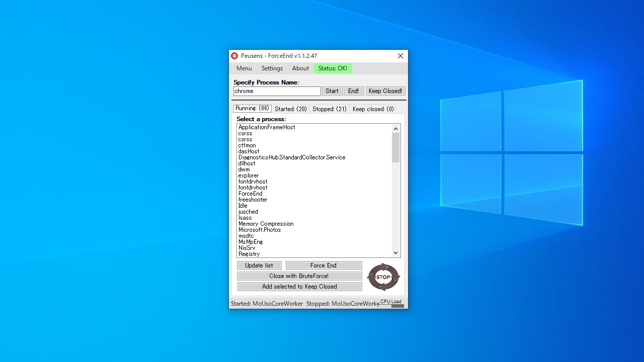Screen dimensions: 644x362
Task: Select the ForceEnd process entry
Action: click(x=251, y=194)
